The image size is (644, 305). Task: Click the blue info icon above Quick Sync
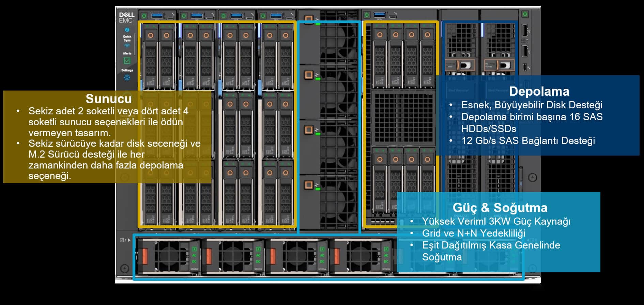pos(127,30)
